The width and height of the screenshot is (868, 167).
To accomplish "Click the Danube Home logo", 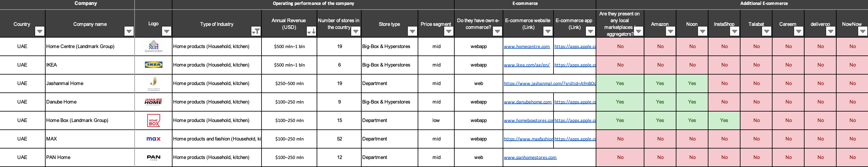I will coord(153,102).
